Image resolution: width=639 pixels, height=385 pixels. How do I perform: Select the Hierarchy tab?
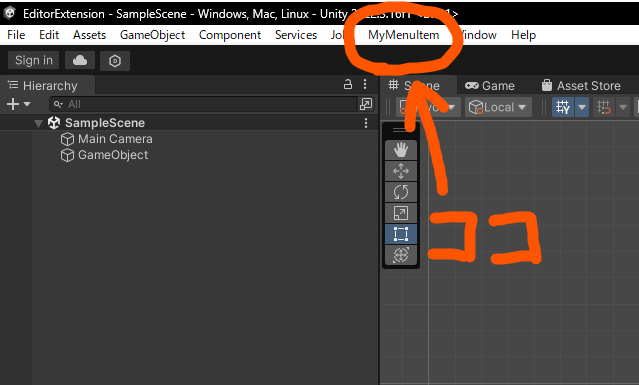coord(48,86)
